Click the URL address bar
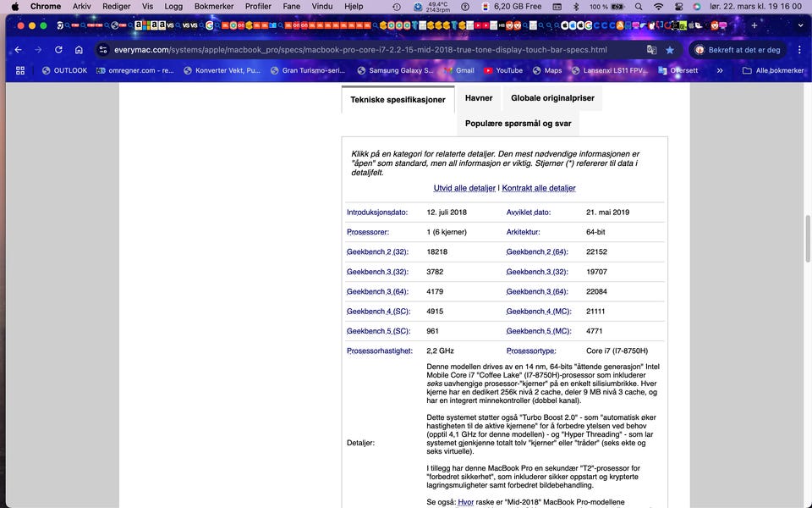This screenshot has height=508, width=812. (372, 50)
